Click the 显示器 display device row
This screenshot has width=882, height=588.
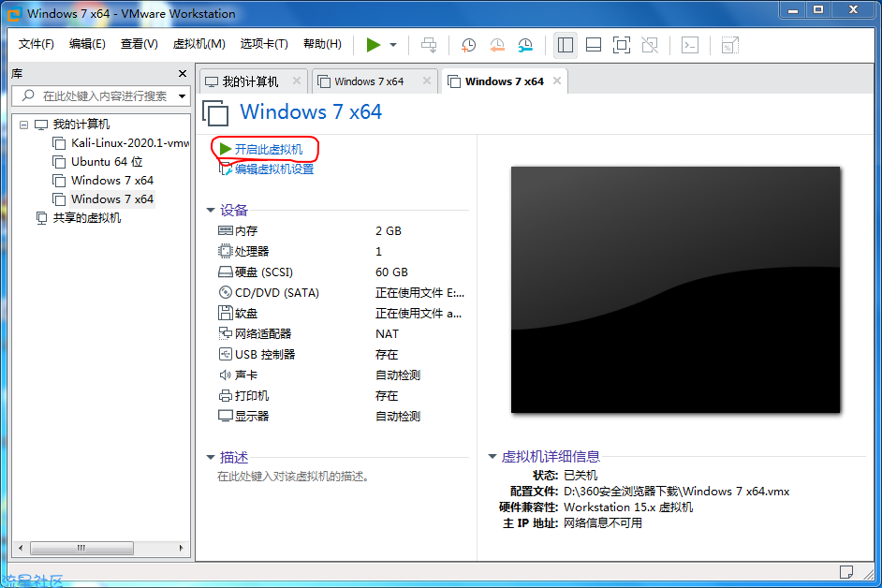coord(341,417)
